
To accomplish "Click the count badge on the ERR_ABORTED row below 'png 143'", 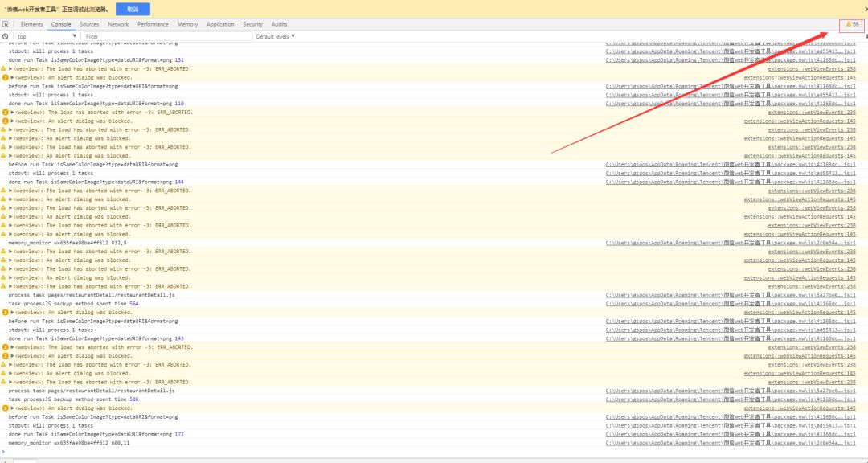I will pyautogui.click(x=6, y=347).
